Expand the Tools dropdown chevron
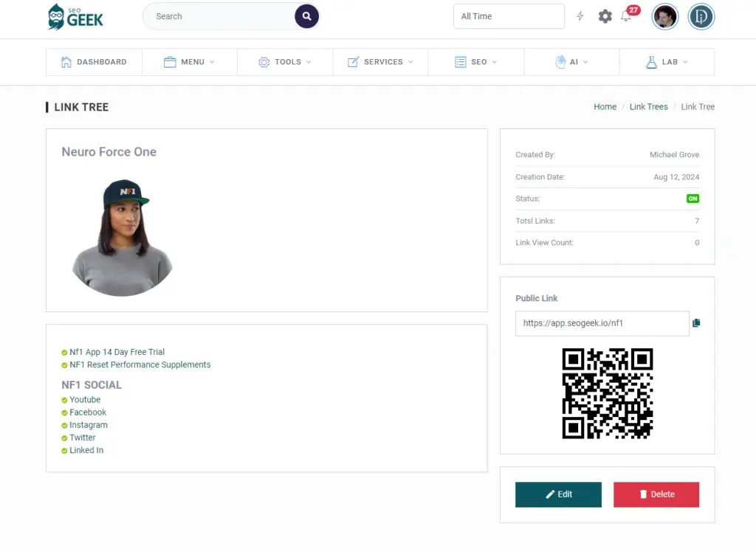Viewport: 756px width, 552px height. tap(309, 62)
